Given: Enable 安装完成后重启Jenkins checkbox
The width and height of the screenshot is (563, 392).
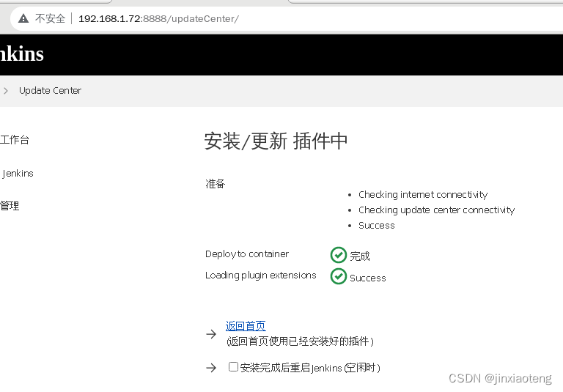Looking at the screenshot, I should pyautogui.click(x=233, y=367).
